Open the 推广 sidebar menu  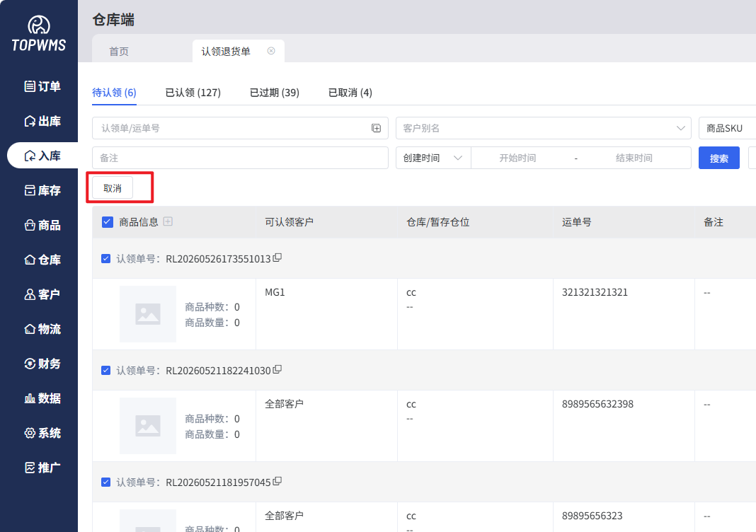tap(42, 468)
